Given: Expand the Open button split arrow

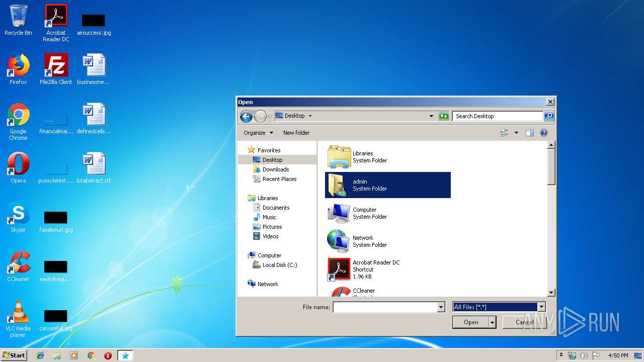Looking at the screenshot, I should click(x=492, y=322).
